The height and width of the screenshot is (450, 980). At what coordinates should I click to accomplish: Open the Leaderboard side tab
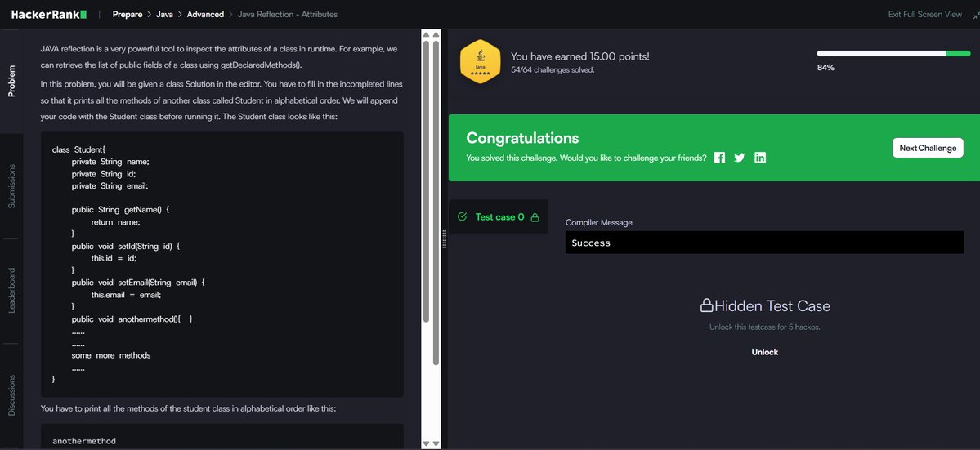click(11, 290)
